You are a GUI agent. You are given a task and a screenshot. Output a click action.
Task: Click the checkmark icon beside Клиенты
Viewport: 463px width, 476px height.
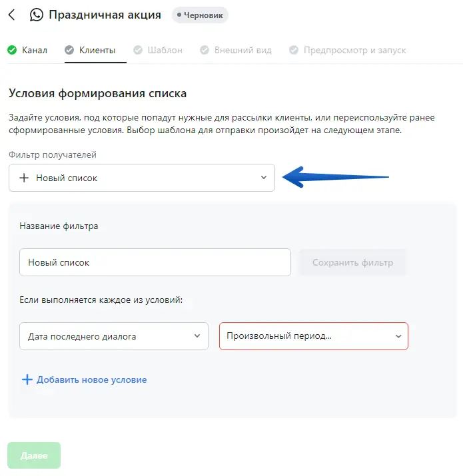coord(69,50)
